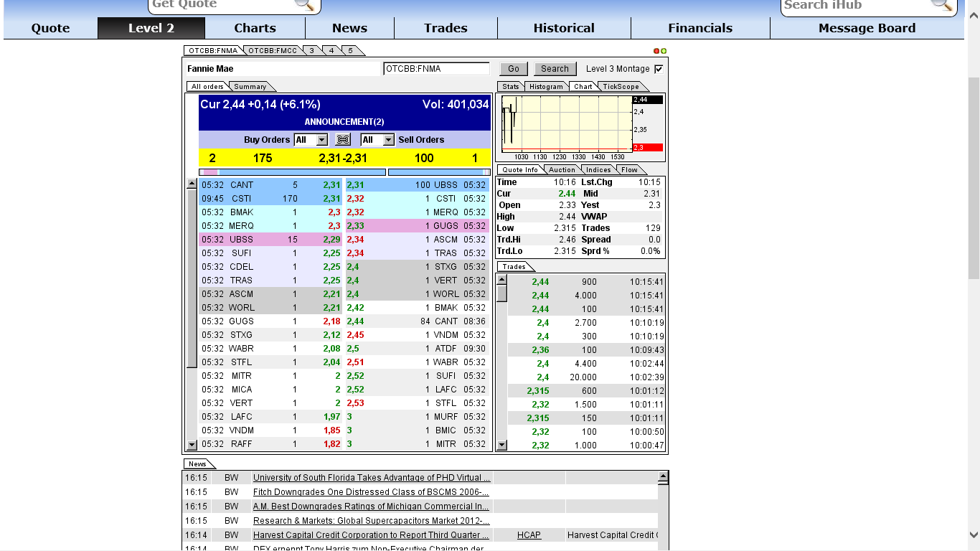This screenshot has width=980, height=551.
Task: Select the Chart tab above the price graph
Action: (x=583, y=87)
